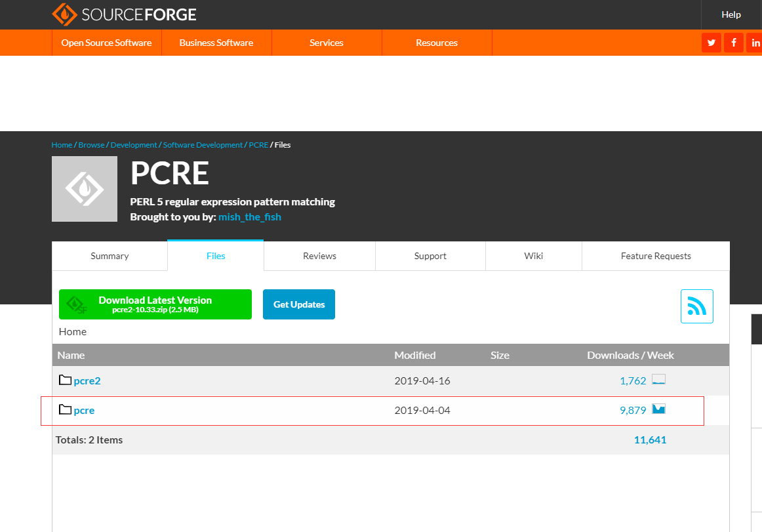This screenshot has width=762, height=532.
Task: Open mish_the_fish profile link
Action: (250, 217)
